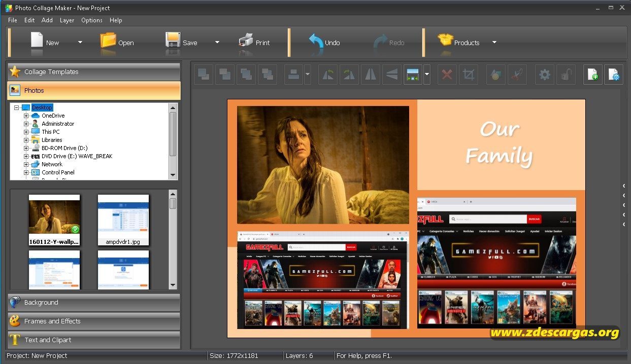Click the align layers icon

[x=293, y=75]
